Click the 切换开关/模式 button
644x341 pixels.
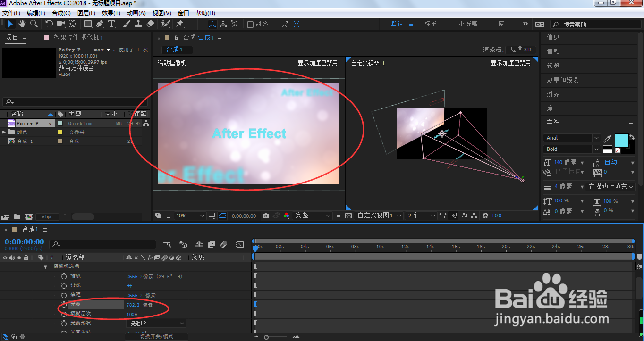pos(156,336)
